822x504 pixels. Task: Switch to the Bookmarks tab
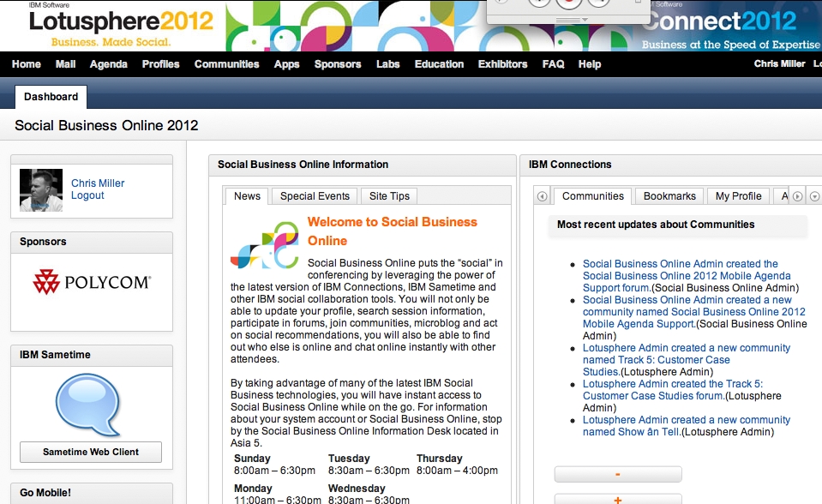coord(669,195)
